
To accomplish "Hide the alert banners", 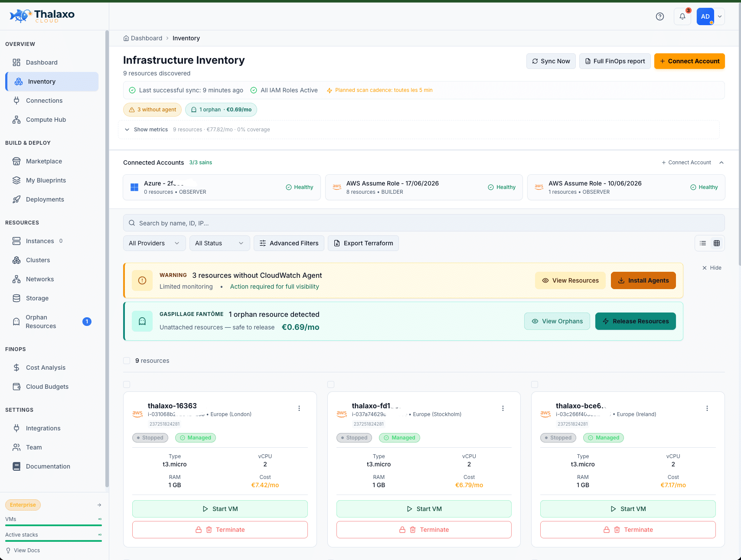I will click(x=712, y=268).
